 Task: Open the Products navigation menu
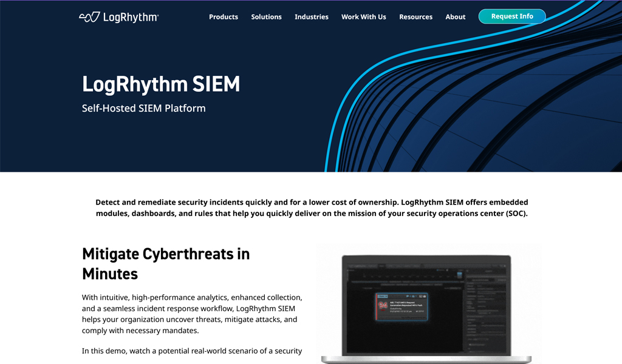tap(223, 17)
